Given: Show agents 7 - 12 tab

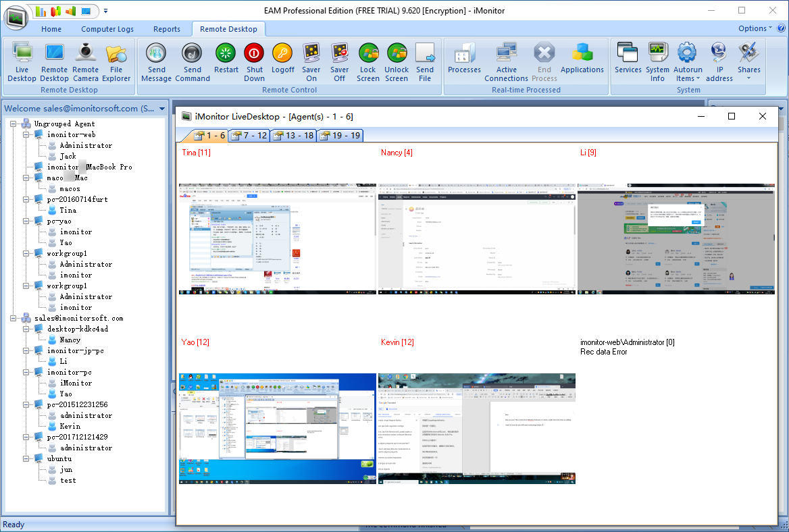Looking at the screenshot, I should coord(249,135).
